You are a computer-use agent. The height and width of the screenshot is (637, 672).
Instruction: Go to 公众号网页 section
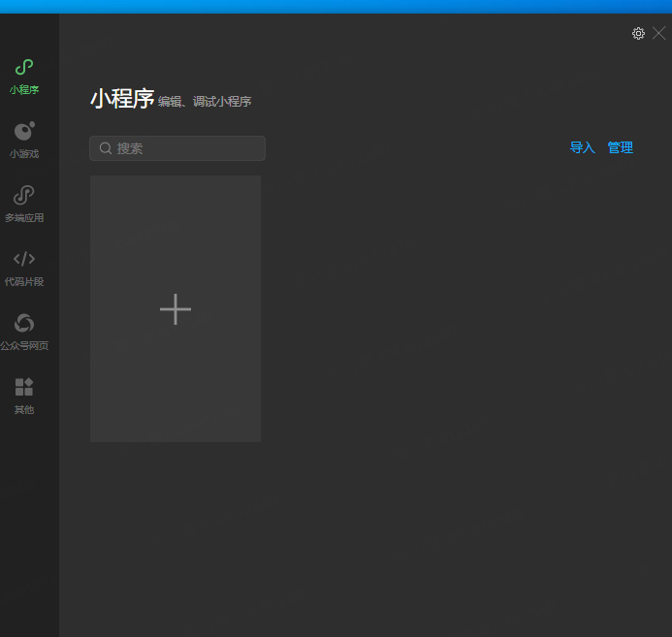coord(24,332)
